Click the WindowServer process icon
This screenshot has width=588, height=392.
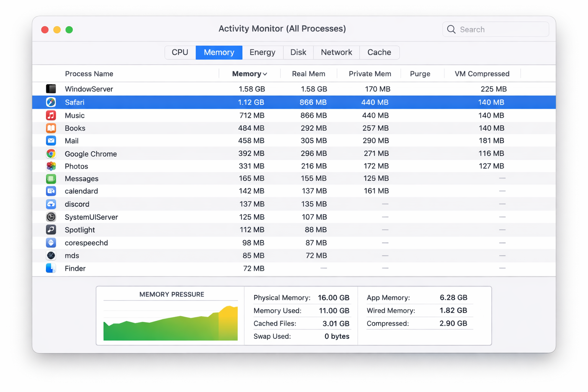pos(51,89)
